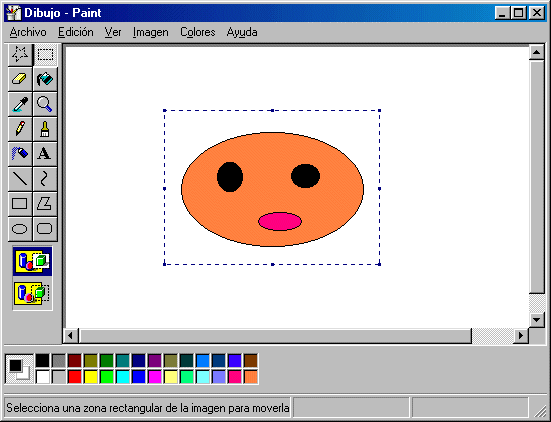The height and width of the screenshot is (422, 551).
Task: Toggle the rectangular Select tool
Action: (x=46, y=54)
